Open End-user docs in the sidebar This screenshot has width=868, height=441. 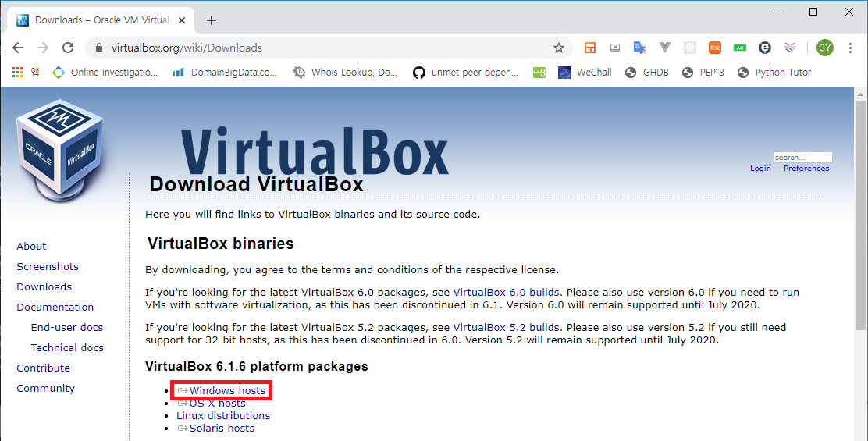[x=67, y=328]
